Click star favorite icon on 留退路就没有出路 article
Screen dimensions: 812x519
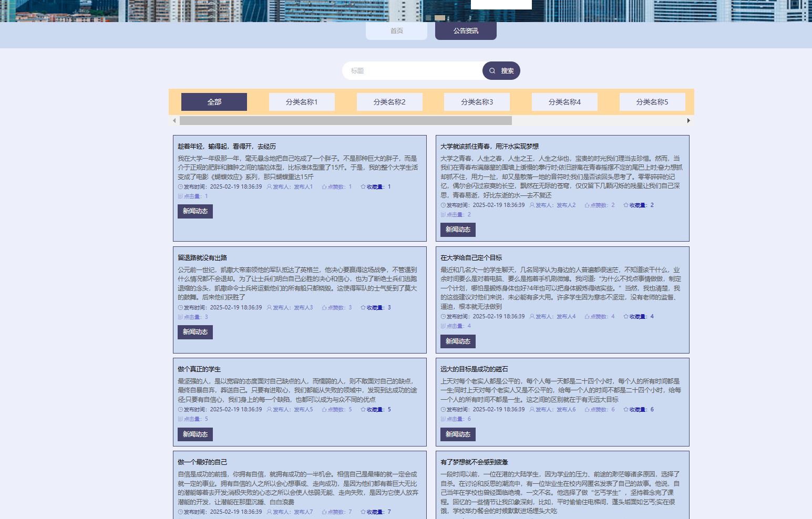[x=363, y=308]
